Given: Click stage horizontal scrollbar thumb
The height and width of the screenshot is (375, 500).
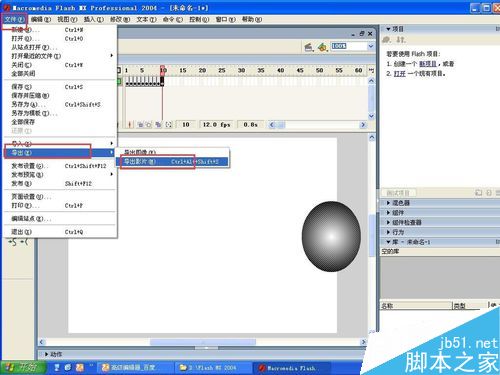Looking at the screenshot, I should pos(203,342).
